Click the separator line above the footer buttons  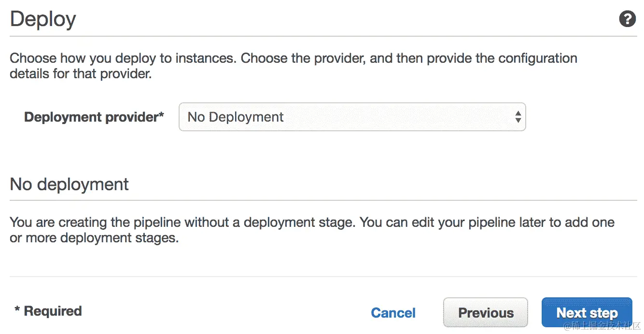point(323,277)
